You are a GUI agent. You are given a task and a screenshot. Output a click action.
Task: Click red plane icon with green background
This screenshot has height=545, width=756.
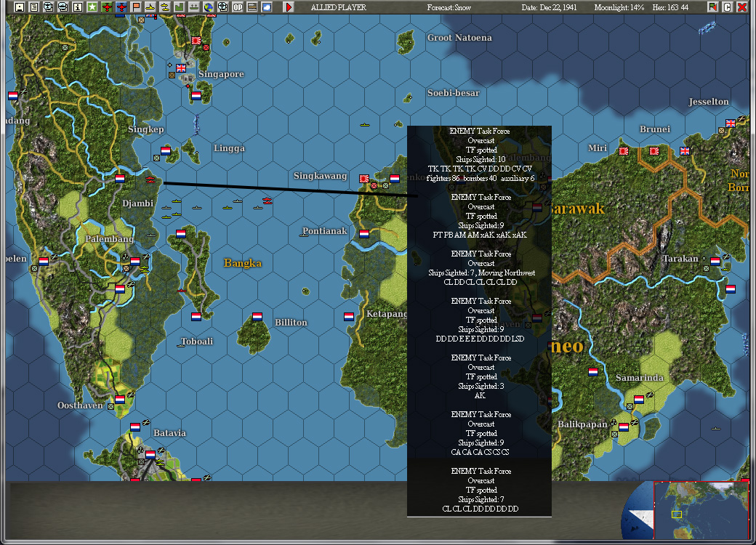(107, 7)
